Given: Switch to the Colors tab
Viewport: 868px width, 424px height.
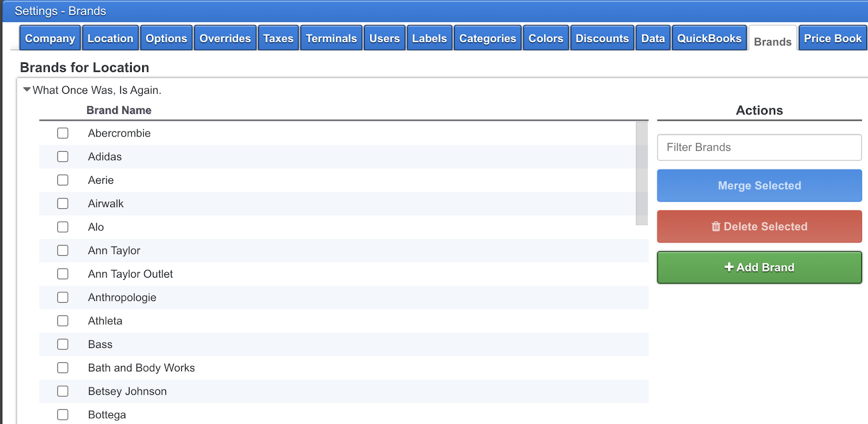Looking at the screenshot, I should (x=546, y=38).
